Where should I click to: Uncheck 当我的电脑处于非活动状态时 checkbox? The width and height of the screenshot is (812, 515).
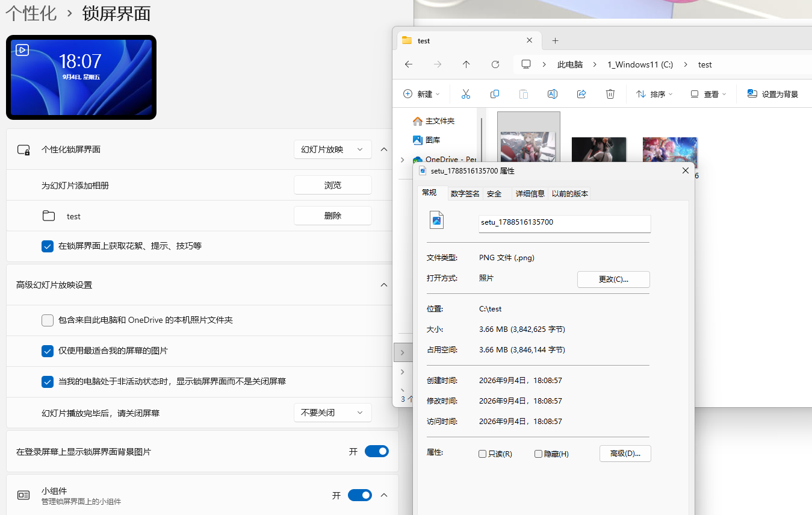point(48,381)
